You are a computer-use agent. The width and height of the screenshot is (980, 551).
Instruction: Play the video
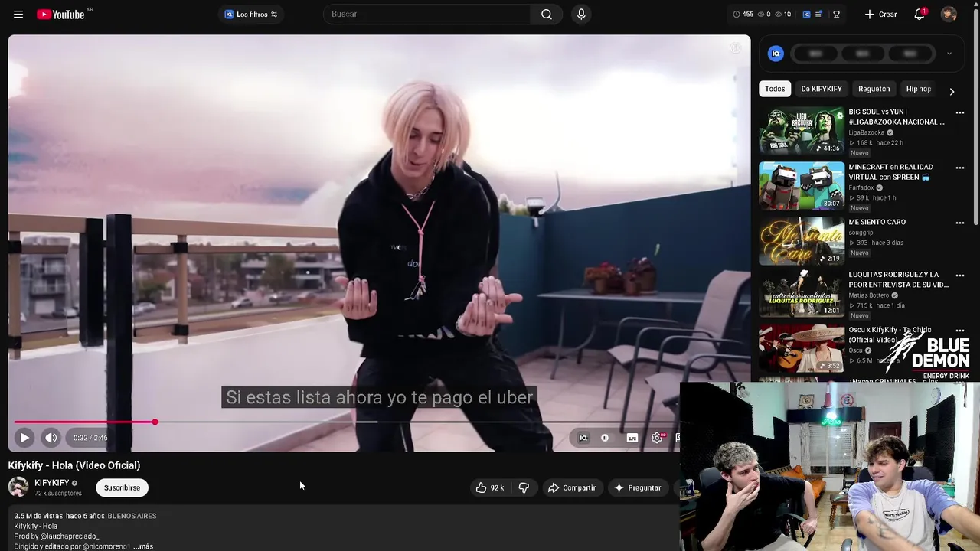point(24,438)
